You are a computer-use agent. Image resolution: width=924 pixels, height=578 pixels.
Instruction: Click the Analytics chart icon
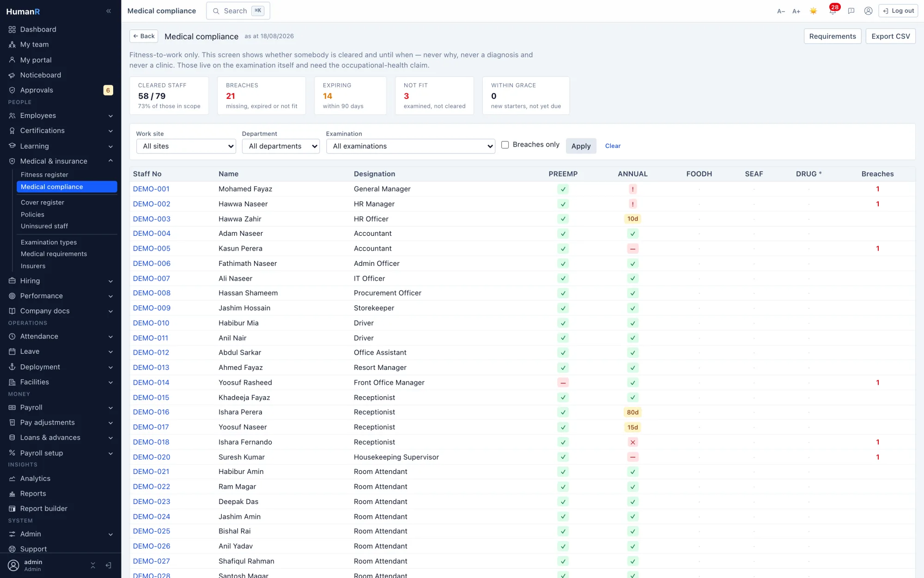tap(12, 479)
